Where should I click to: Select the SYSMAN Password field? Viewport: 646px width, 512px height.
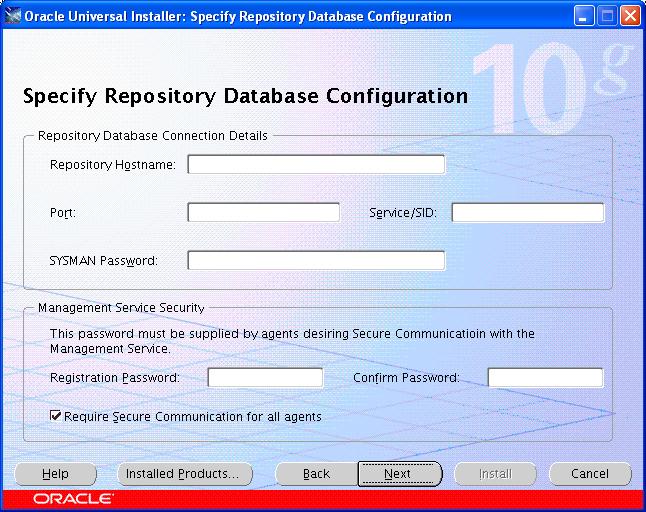(316, 260)
